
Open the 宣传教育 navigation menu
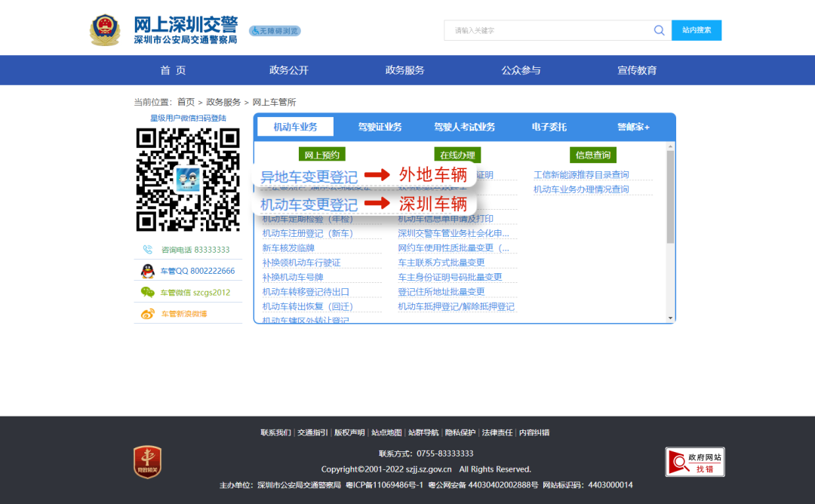[637, 70]
